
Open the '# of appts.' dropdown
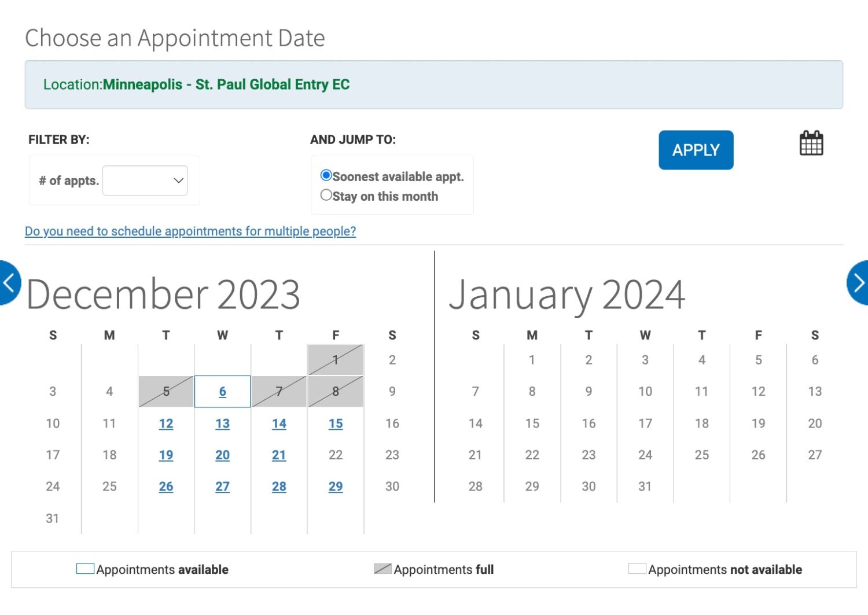tap(145, 181)
